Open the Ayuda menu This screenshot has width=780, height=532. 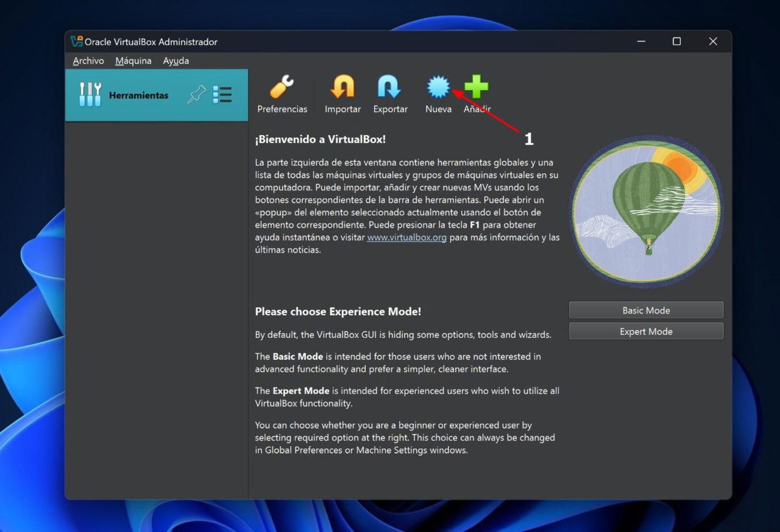point(176,61)
